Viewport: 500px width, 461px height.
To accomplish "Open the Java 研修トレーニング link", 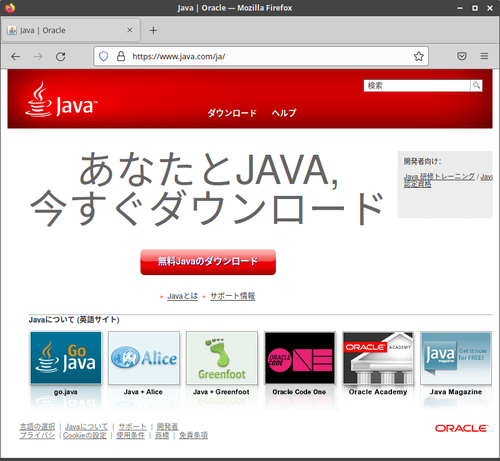I will coord(439,176).
